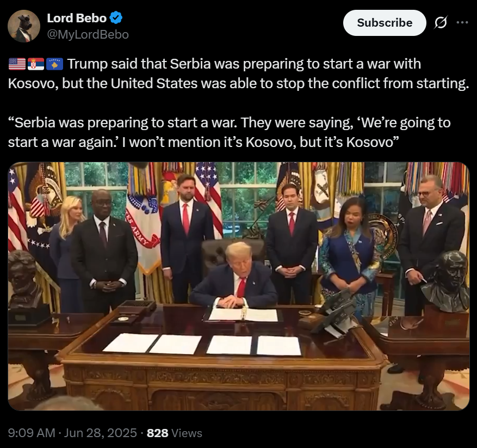The image size is (477, 448).
Task: Open the Lord Bebo display name link
Action: [x=77, y=19]
